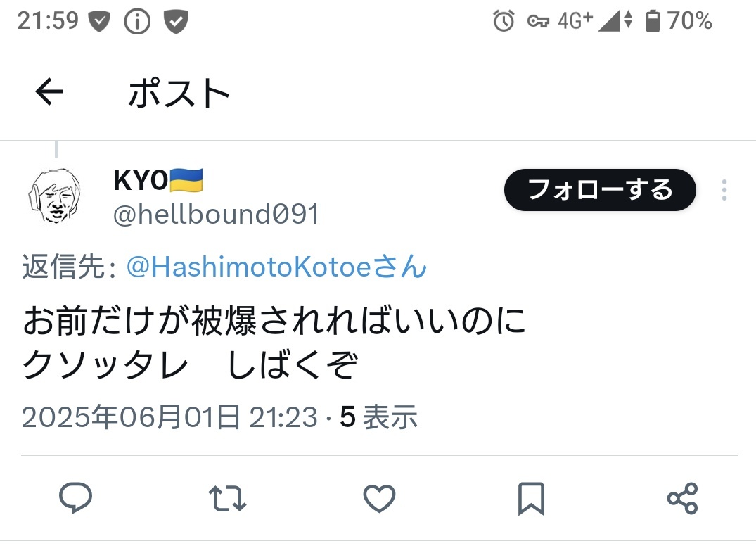The image size is (756, 553).
Task: Tap the フォローする button
Action: [x=601, y=190]
